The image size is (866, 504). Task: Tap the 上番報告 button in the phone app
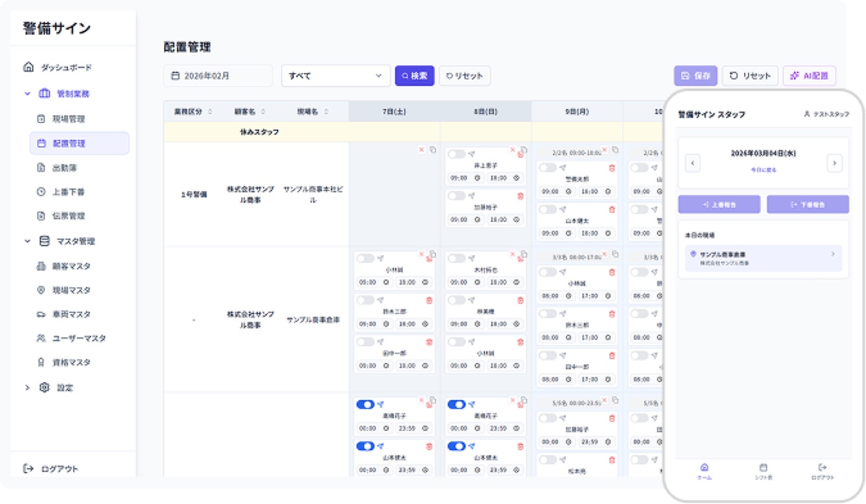pos(719,205)
